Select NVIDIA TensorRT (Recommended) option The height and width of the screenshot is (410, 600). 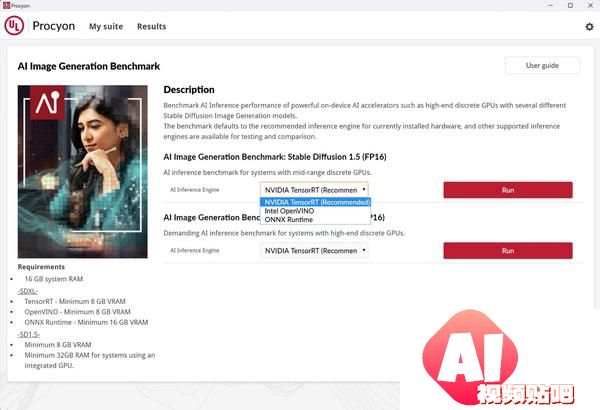315,202
